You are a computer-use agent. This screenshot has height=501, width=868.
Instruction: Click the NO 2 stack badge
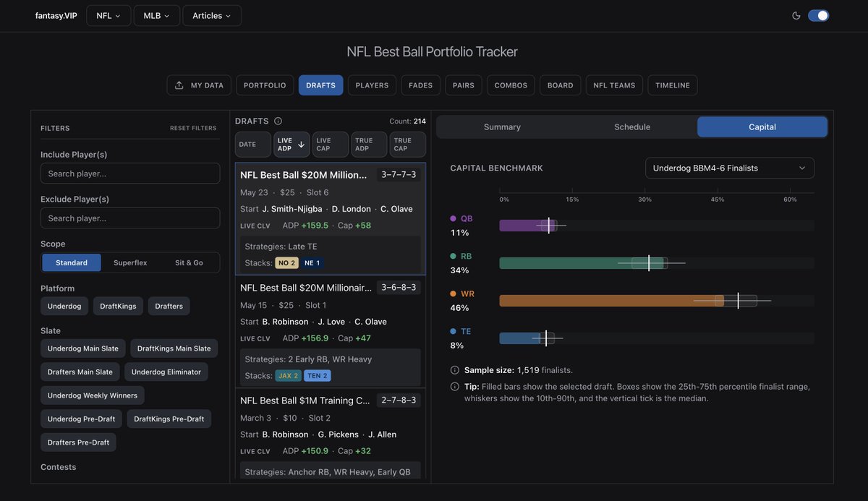click(x=286, y=263)
